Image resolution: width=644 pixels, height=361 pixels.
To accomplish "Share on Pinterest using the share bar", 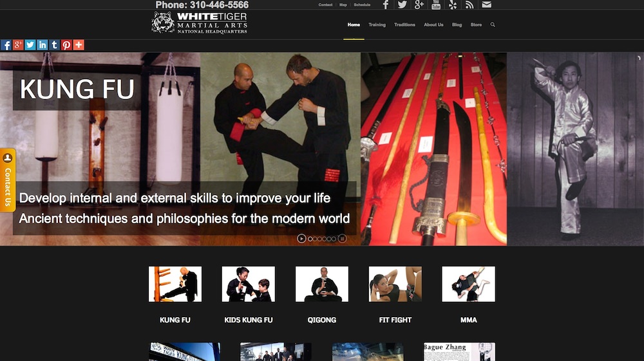I will [x=66, y=45].
